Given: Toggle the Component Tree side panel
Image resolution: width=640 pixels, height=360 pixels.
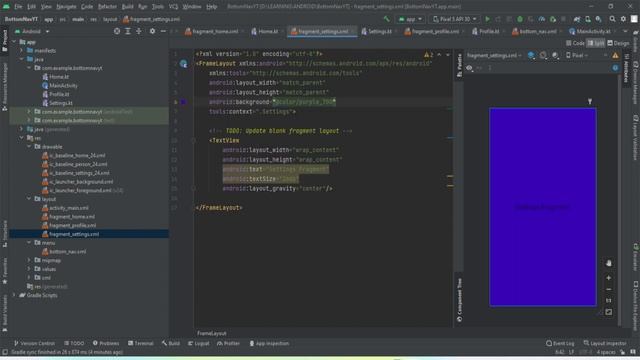Looking at the screenshot, I should 459,300.
